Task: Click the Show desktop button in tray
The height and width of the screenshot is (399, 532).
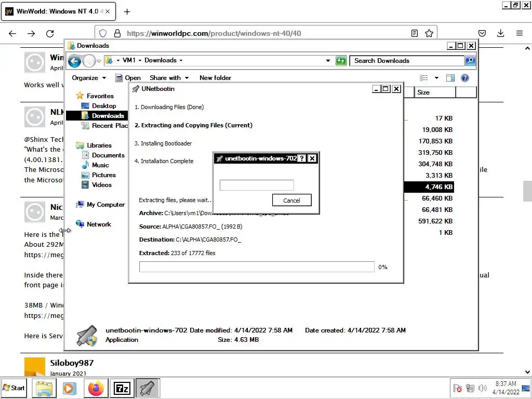Action: 526,388
